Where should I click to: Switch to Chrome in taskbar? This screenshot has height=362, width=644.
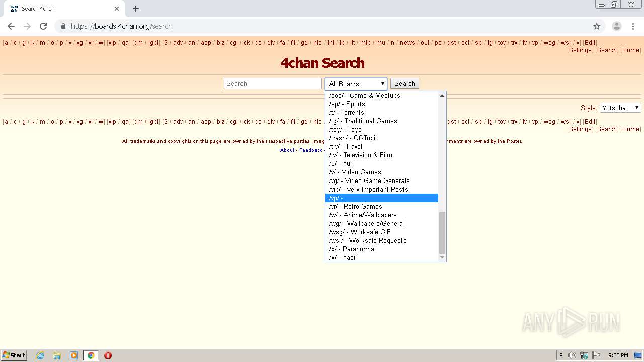[91, 355]
